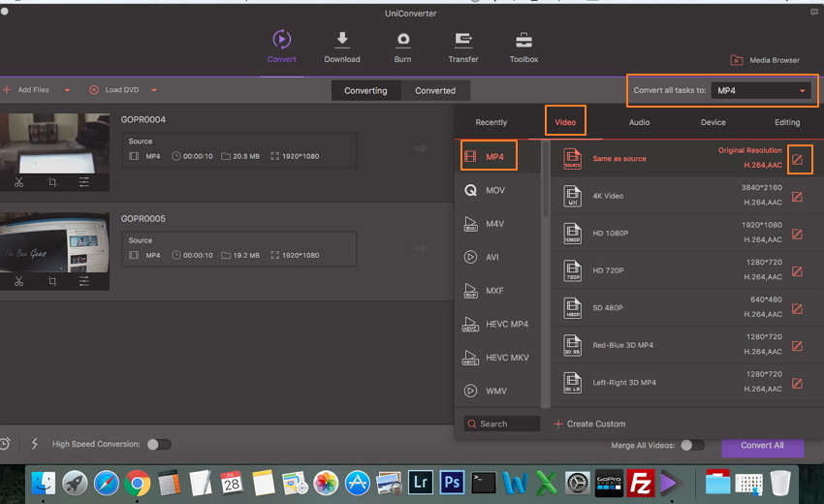Click the format Search field

point(502,424)
